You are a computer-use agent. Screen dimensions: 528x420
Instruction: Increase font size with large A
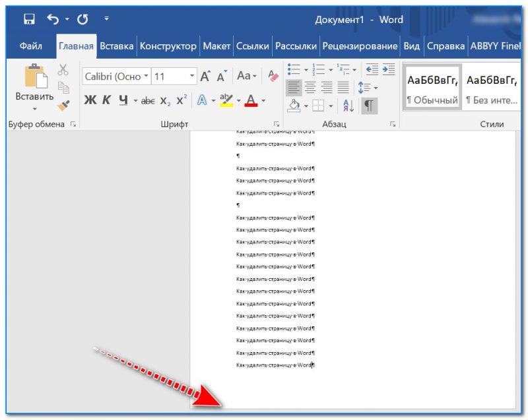[205, 76]
